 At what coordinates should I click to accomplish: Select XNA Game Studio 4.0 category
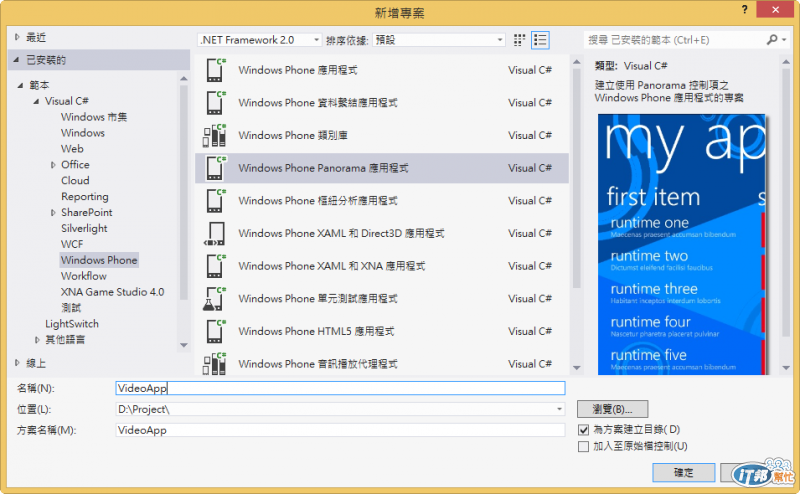(x=112, y=292)
